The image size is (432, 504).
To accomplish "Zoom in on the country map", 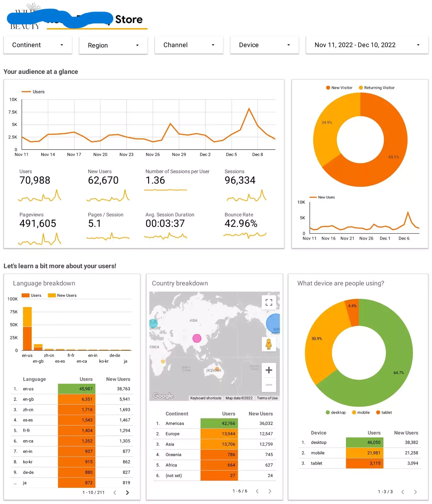I will pos(269,370).
